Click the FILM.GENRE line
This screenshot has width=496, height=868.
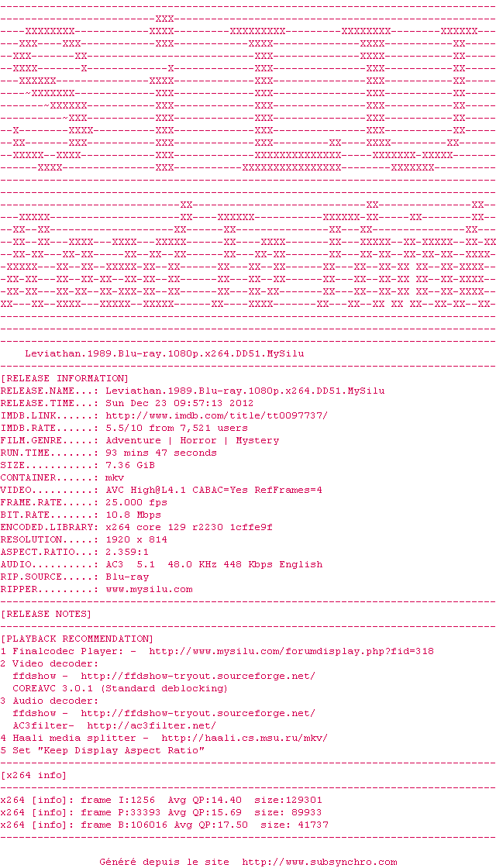pos(139,441)
